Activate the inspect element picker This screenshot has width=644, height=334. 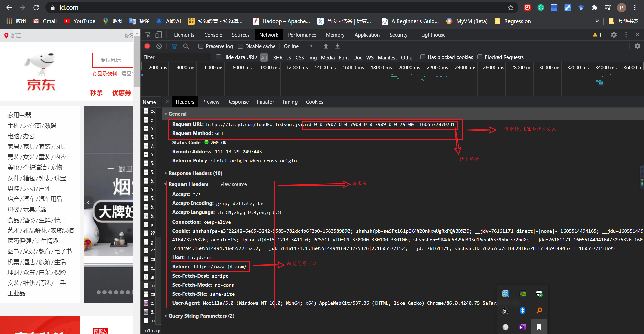click(147, 35)
